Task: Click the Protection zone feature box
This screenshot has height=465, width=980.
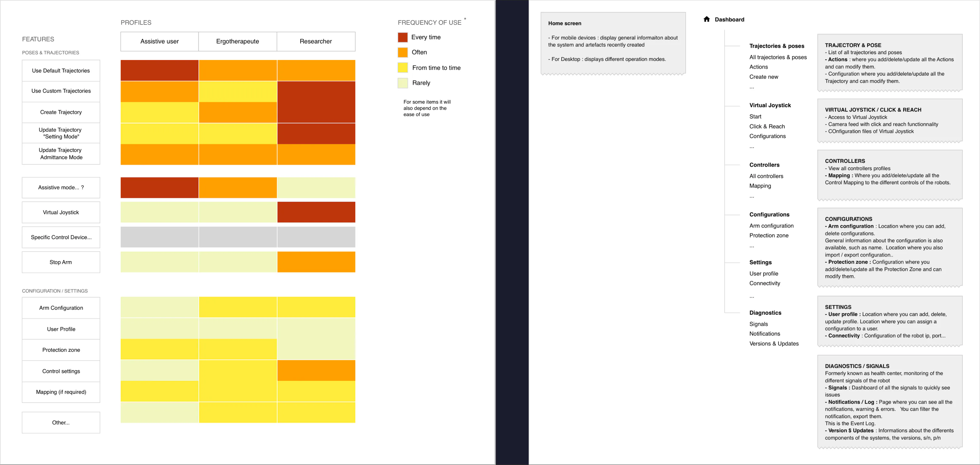Action: point(61,350)
